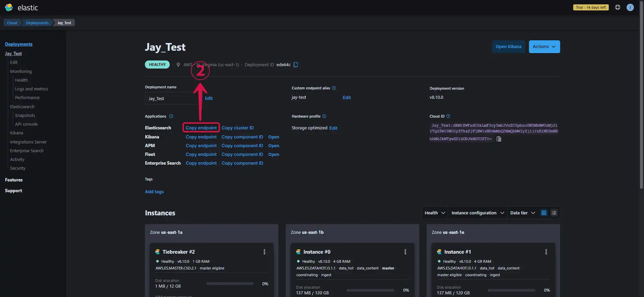Click the Deployment name input field
The image size is (644, 297).
pyautogui.click(x=172, y=99)
